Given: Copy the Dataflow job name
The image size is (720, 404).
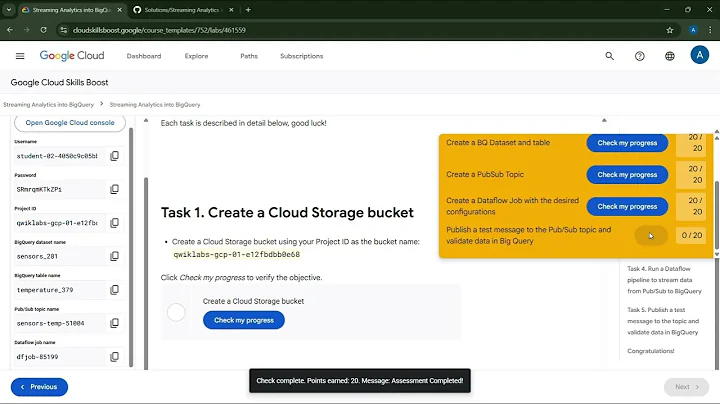Looking at the screenshot, I should (114, 357).
